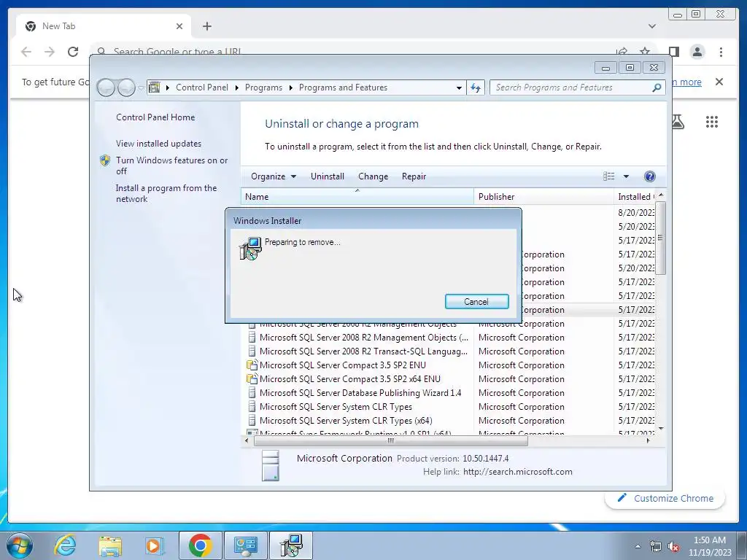
Task: Open Install a program from the network
Action: click(x=166, y=193)
